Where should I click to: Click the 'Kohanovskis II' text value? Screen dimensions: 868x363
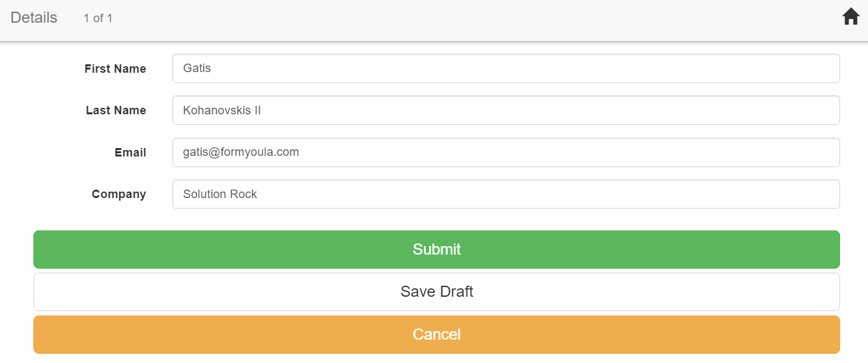(x=222, y=110)
